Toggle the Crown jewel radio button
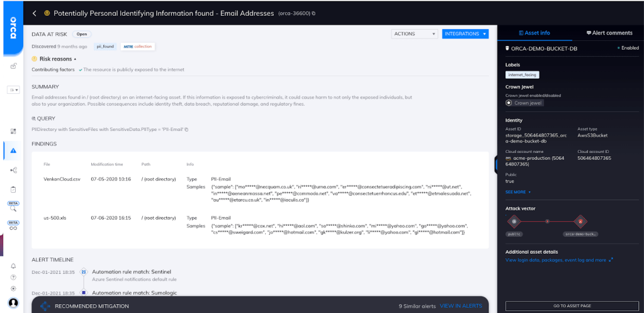This screenshot has height=313, width=644. (x=509, y=103)
